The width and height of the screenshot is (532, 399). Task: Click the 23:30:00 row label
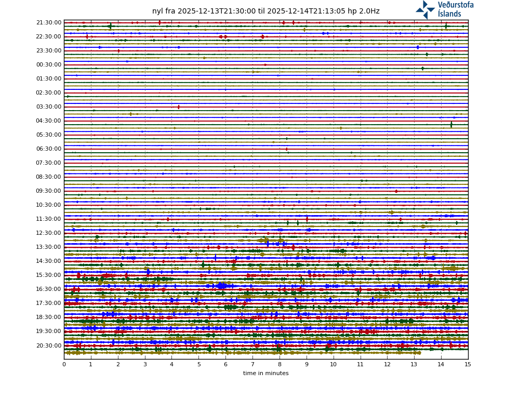pos(49,51)
